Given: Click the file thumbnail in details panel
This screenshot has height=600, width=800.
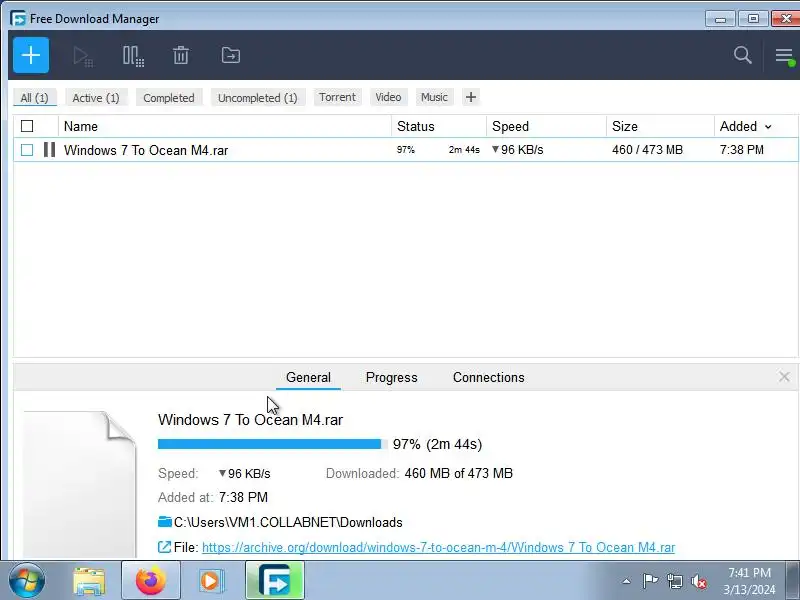Looking at the screenshot, I should click(x=80, y=485).
